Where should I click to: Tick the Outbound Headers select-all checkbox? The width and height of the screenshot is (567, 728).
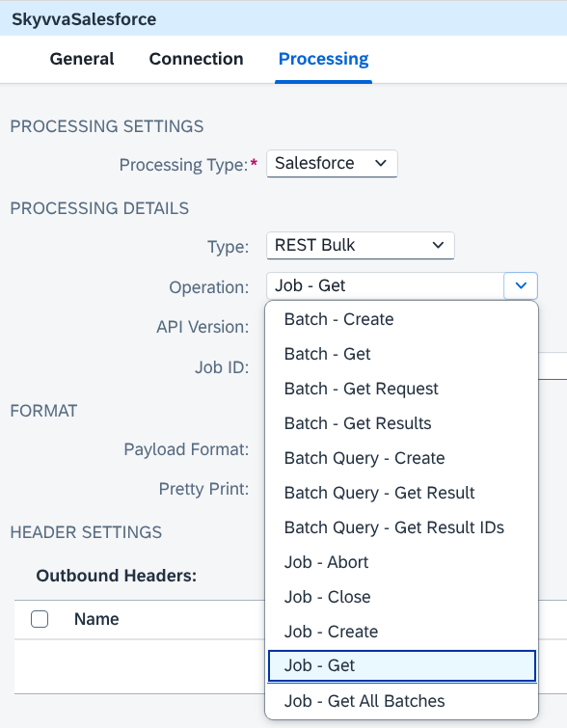point(40,619)
